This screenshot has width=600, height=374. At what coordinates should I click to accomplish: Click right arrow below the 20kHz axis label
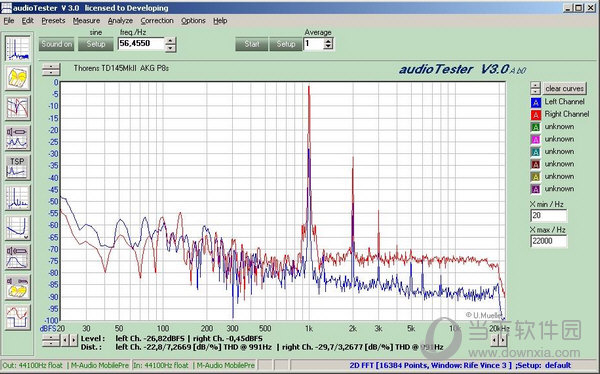pyautogui.click(x=503, y=340)
